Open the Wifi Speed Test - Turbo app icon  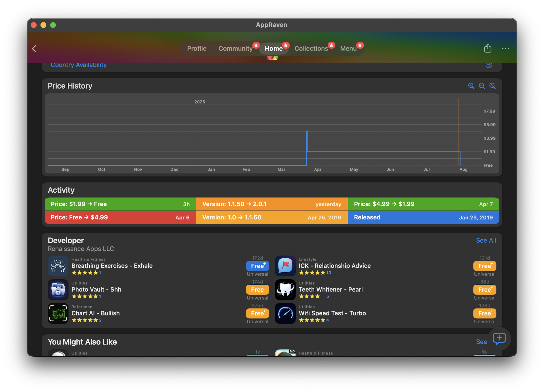pyautogui.click(x=285, y=313)
